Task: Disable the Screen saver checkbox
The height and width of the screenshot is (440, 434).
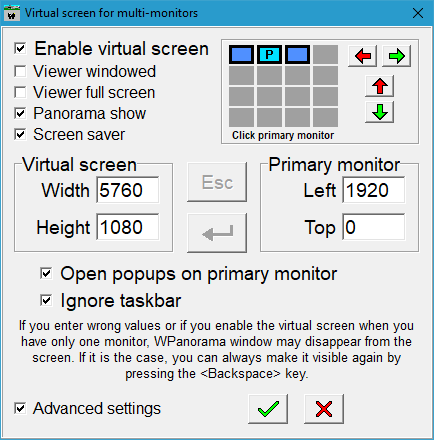Action: [20, 134]
